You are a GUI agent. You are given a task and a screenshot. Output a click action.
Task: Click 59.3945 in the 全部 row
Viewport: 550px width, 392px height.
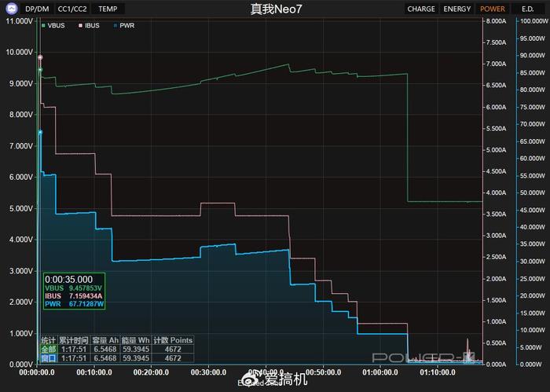click(136, 350)
